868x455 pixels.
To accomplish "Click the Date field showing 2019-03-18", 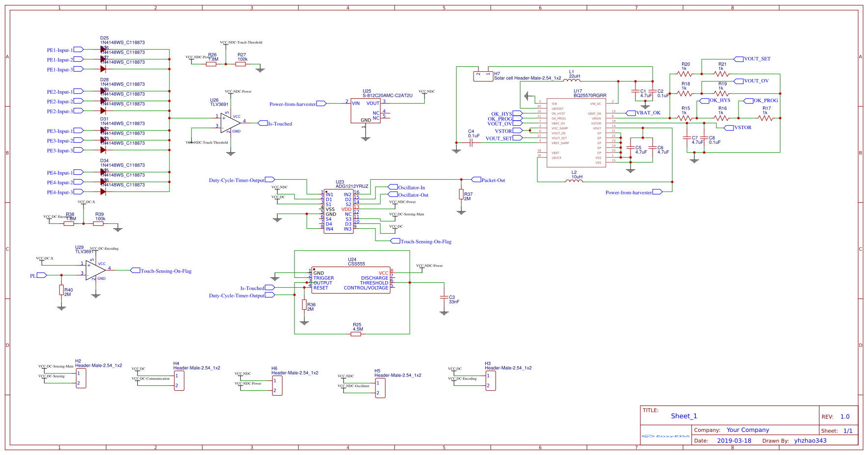I will pos(734,440).
